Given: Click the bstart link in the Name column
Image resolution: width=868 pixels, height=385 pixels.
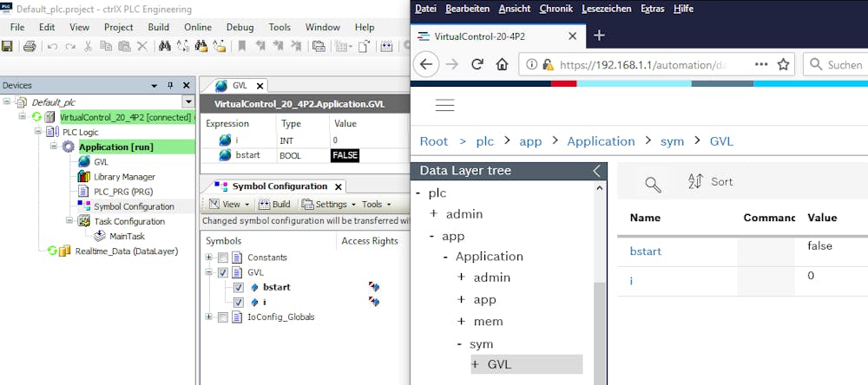Looking at the screenshot, I should click(646, 251).
